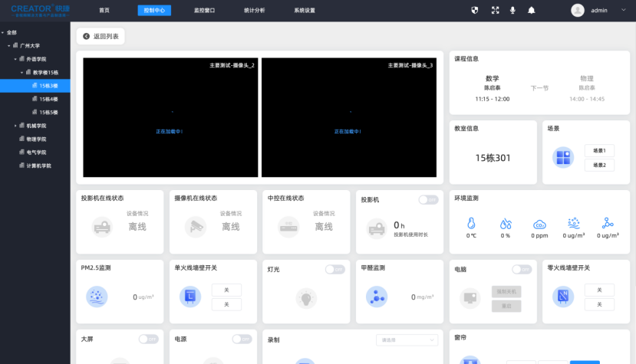Switch to the 监控窗口 menu tab
Image resolution: width=636 pixels, height=364 pixels.
point(206,11)
